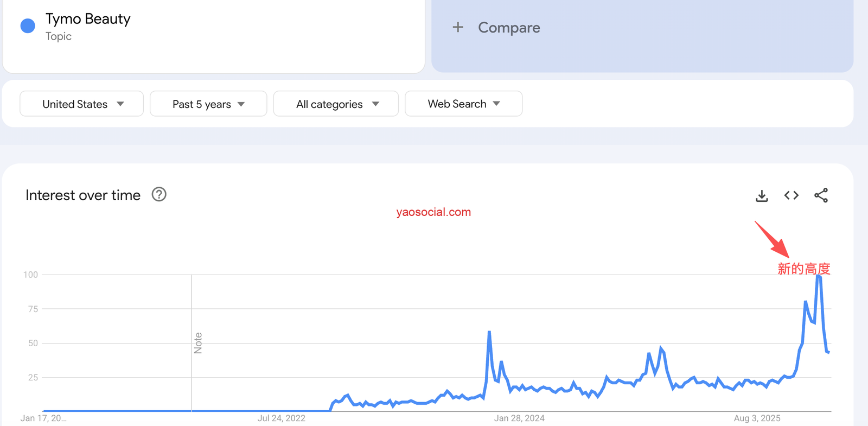
Task: Click the Compare search term field
Action: (509, 28)
